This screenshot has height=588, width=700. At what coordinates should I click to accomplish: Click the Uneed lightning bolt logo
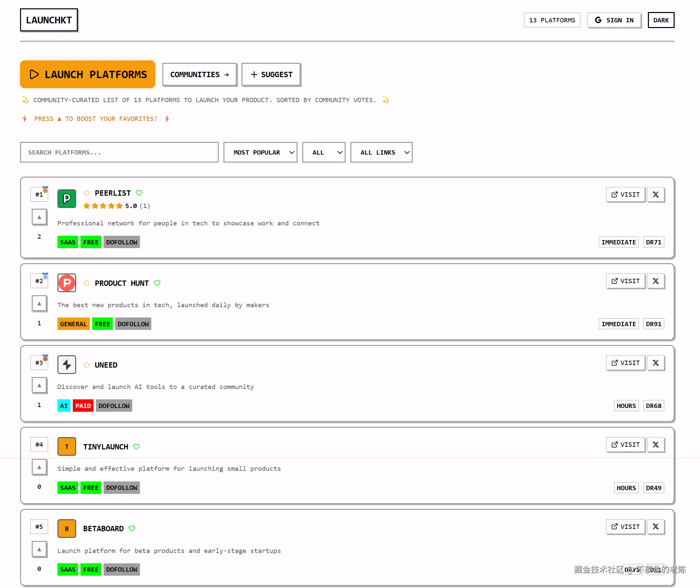(x=67, y=365)
